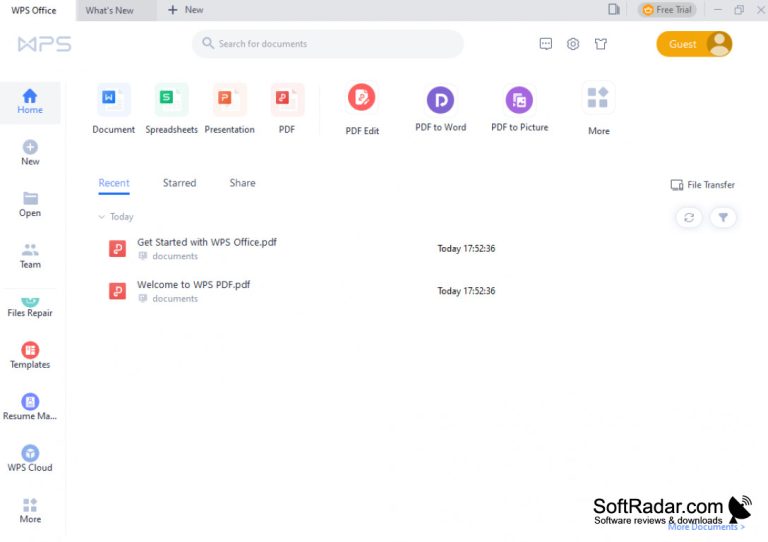
Task: Select the WPS Office title tab
Action: [34, 10]
